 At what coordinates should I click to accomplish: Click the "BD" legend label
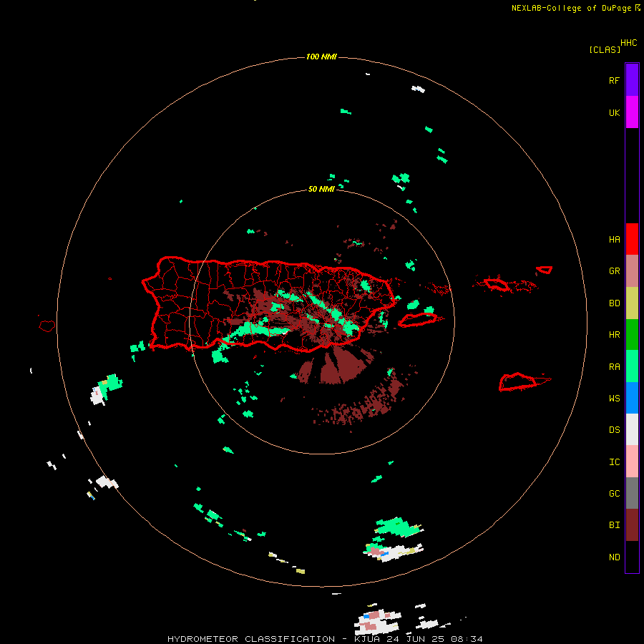coord(614,303)
